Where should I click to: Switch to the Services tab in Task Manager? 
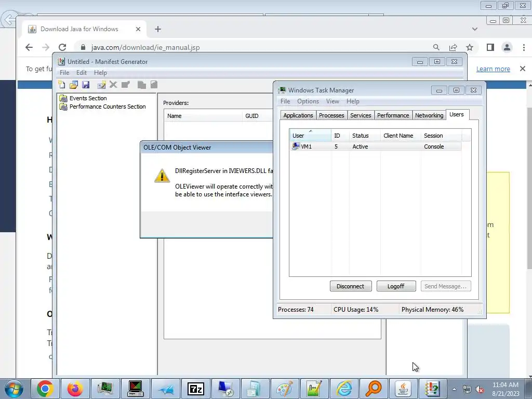point(361,115)
